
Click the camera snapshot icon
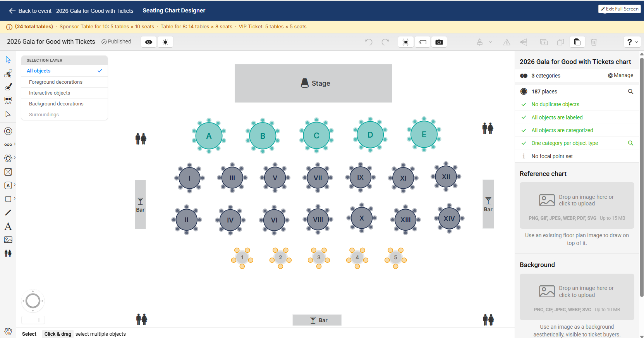tap(439, 42)
